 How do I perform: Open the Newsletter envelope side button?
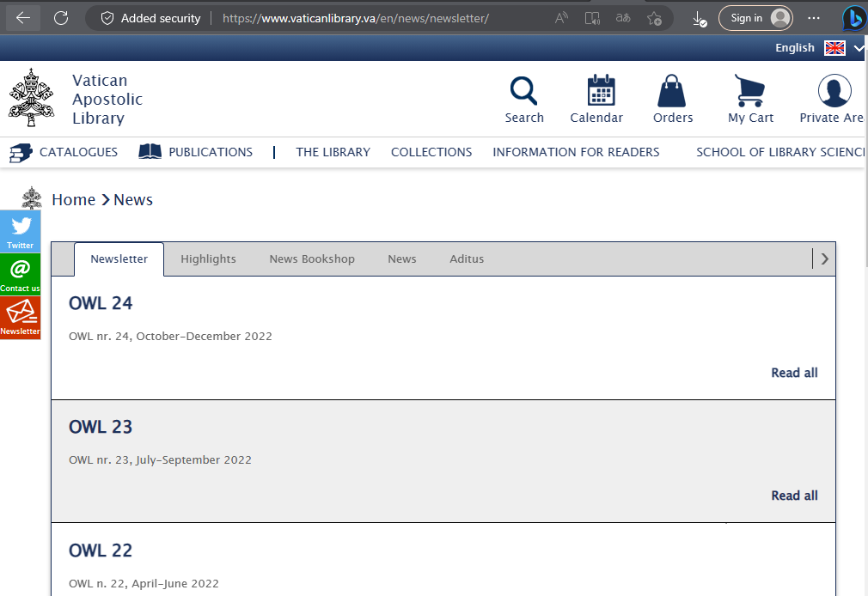21,318
